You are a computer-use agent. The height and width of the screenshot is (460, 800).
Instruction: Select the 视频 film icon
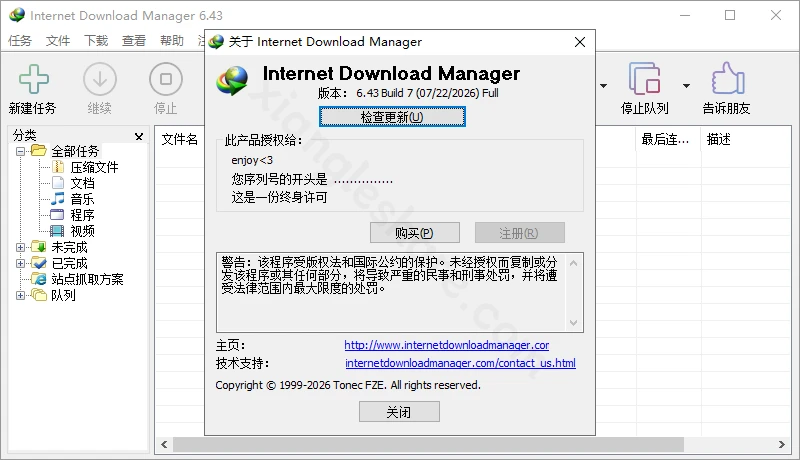coord(57,231)
